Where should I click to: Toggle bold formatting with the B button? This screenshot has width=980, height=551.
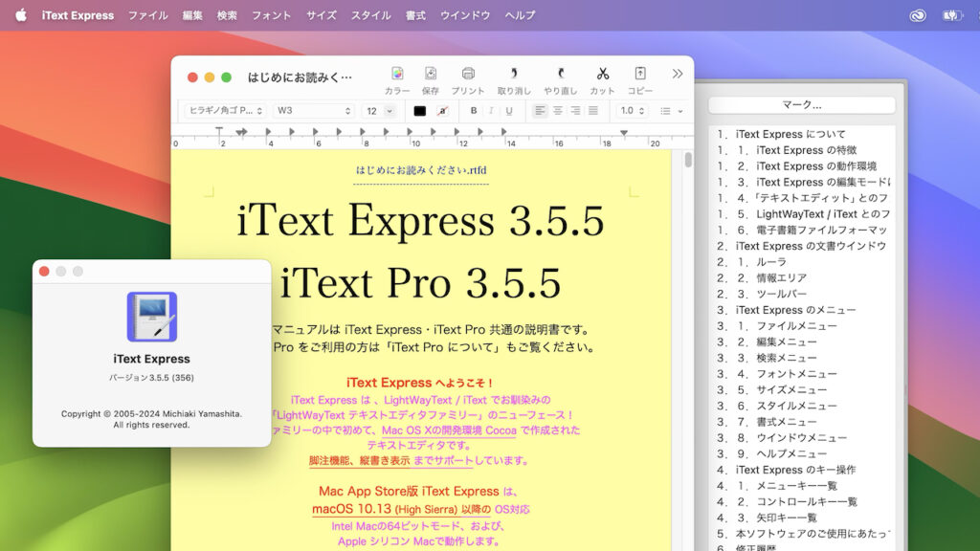click(x=473, y=111)
